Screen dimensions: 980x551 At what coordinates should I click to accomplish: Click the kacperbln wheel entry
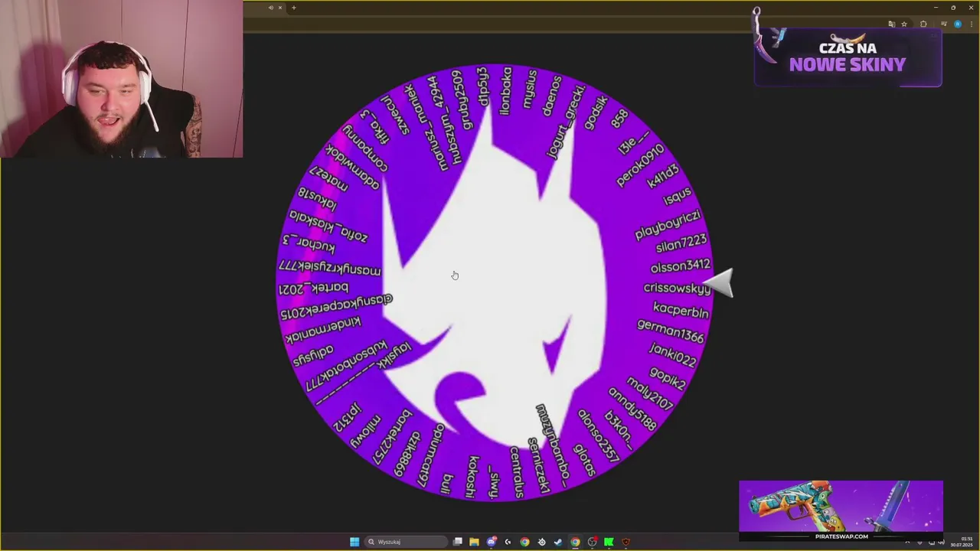coord(681,311)
